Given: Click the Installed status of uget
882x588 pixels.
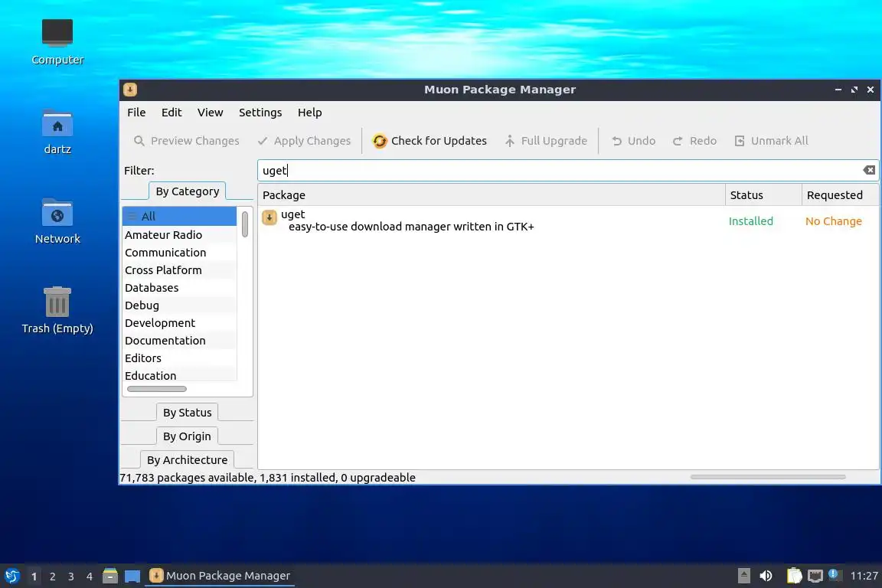Looking at the screenshot, I should (x=751, y=221).
